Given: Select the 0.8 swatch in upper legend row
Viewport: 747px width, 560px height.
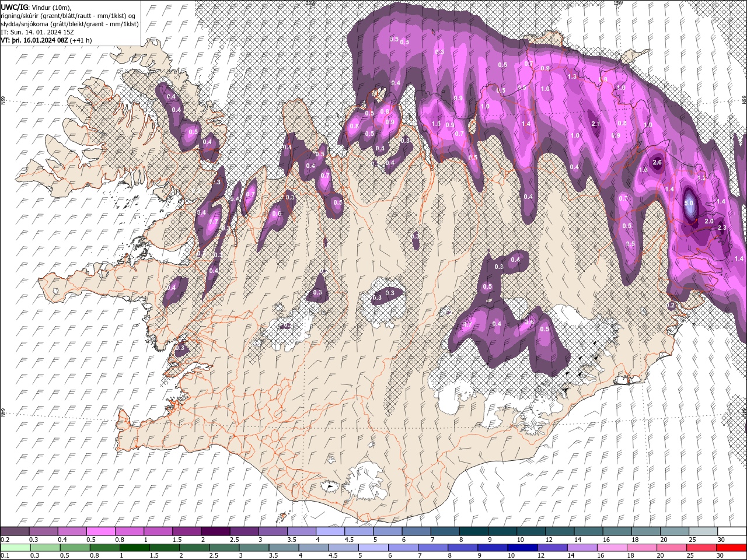Looking at the screenshot, I should pos(129,531).
